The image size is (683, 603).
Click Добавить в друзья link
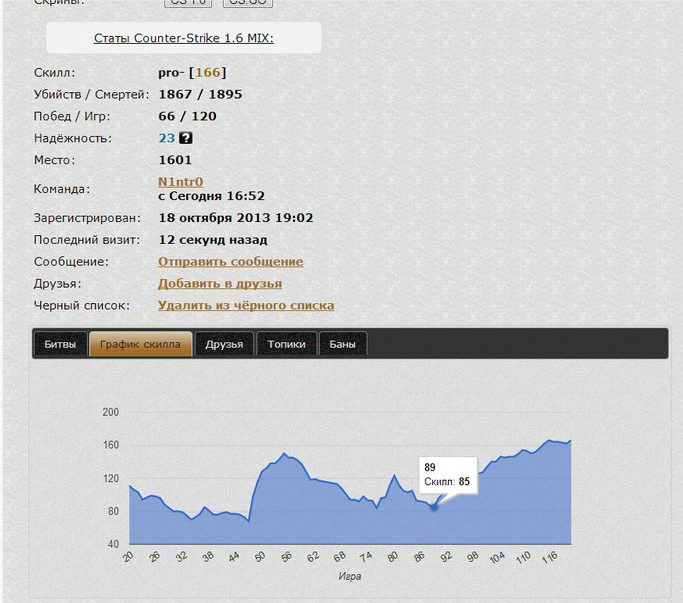pyautogui.click(x=220, y=283)
